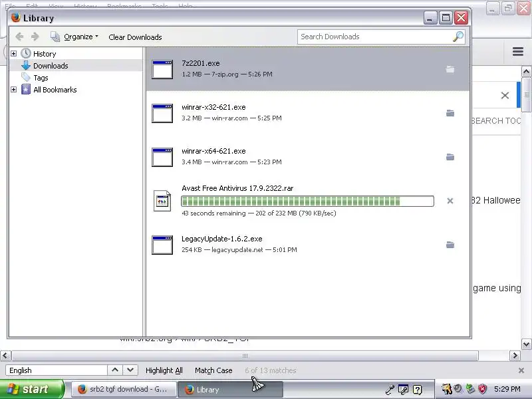Toggle Match Case in find bar
The width and height of the screenshot is (532, 399).
[213, 370]
